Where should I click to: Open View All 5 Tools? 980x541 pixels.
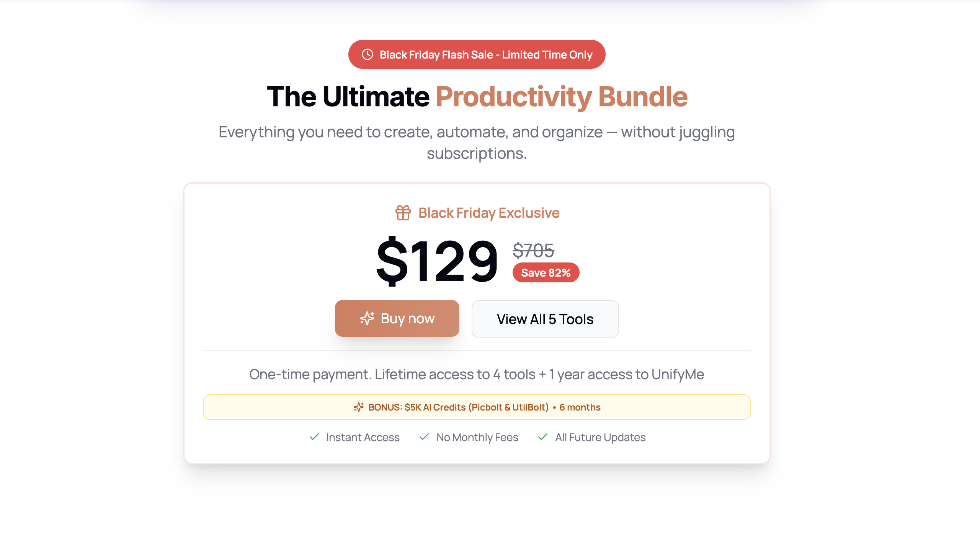click(x=545, y=319)
